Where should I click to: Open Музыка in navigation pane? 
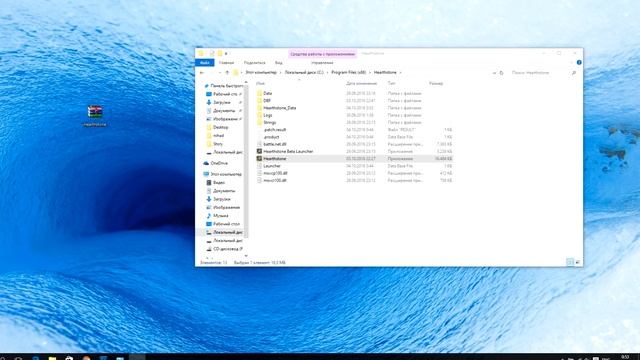[x=221, y=216]
